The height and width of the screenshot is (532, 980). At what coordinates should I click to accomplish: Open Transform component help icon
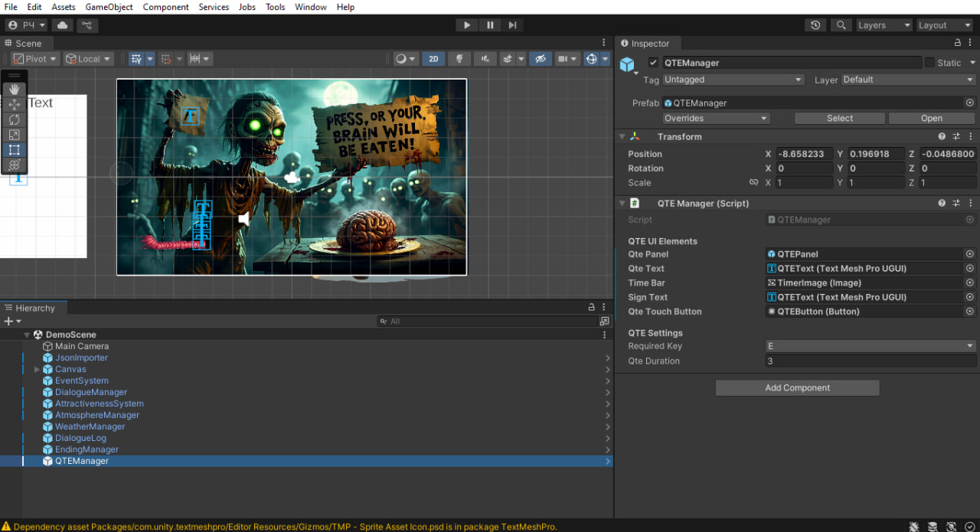pos(942,137)
